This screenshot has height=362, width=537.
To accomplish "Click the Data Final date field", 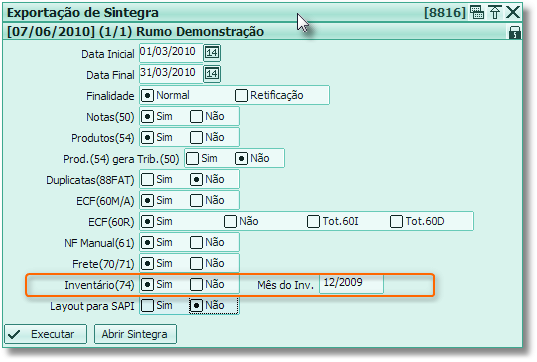I will coord(171,74).
